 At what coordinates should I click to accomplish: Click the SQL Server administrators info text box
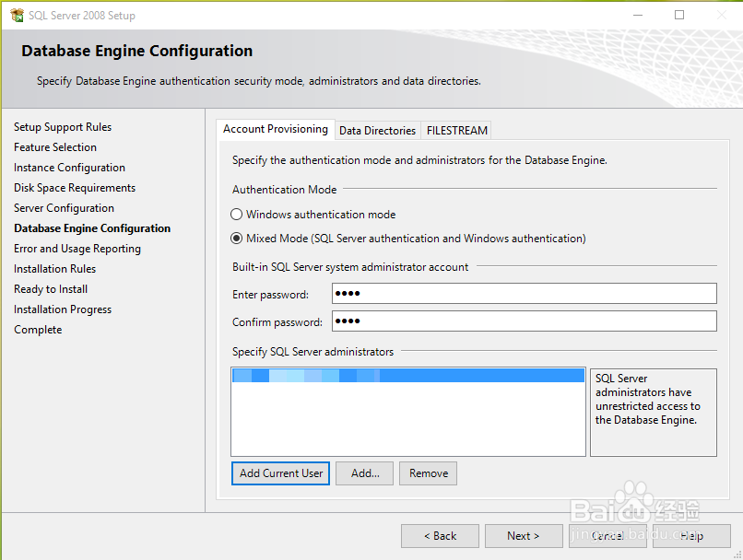coord(654,413)
